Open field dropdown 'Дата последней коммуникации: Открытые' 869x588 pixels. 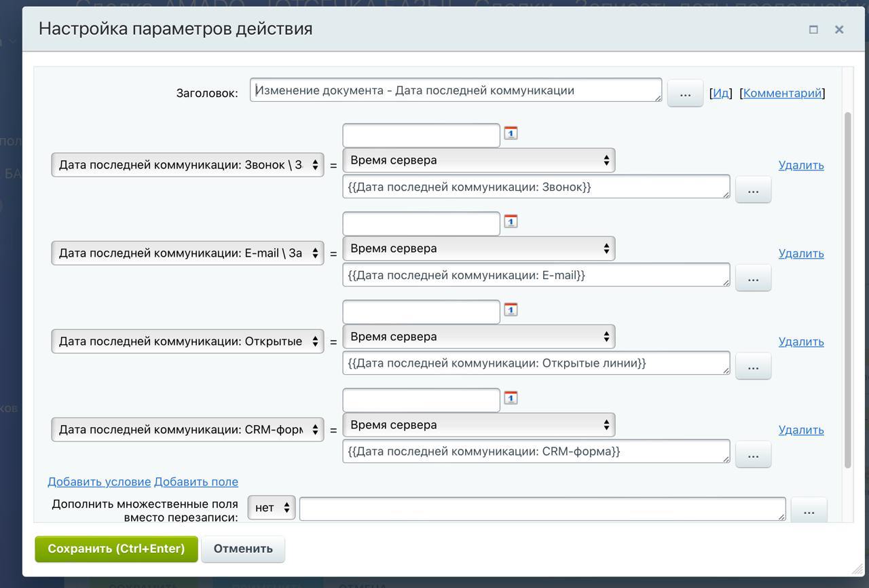pos(187,342)
